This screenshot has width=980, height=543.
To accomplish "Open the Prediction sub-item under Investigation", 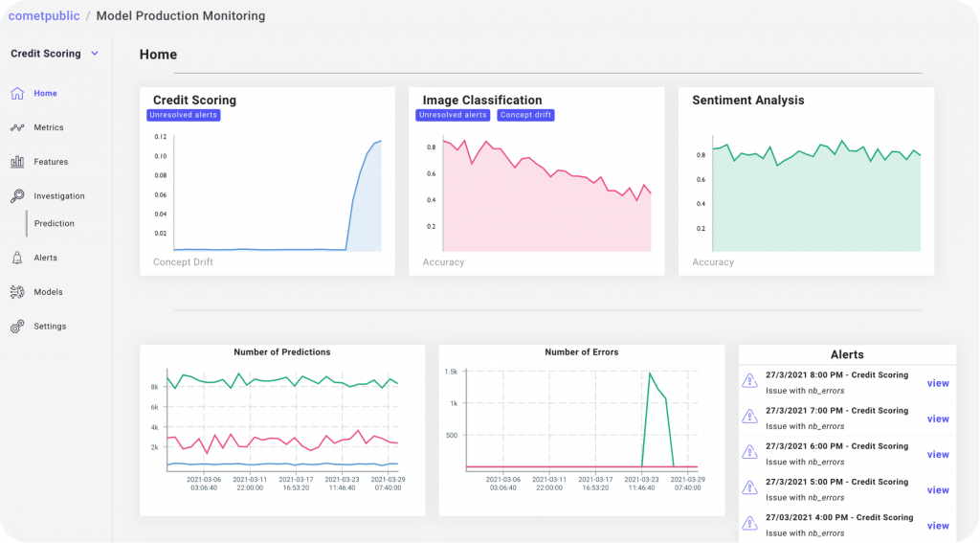I will (x=54, y=224).
